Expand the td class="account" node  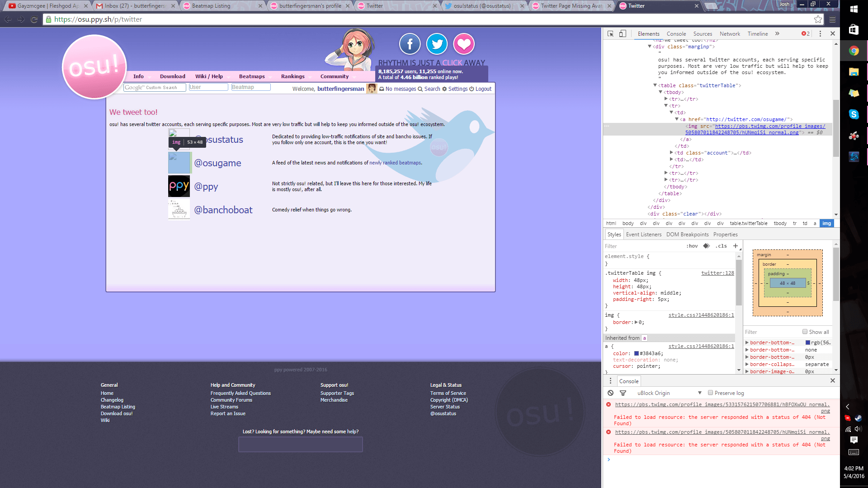click(671, 153)
